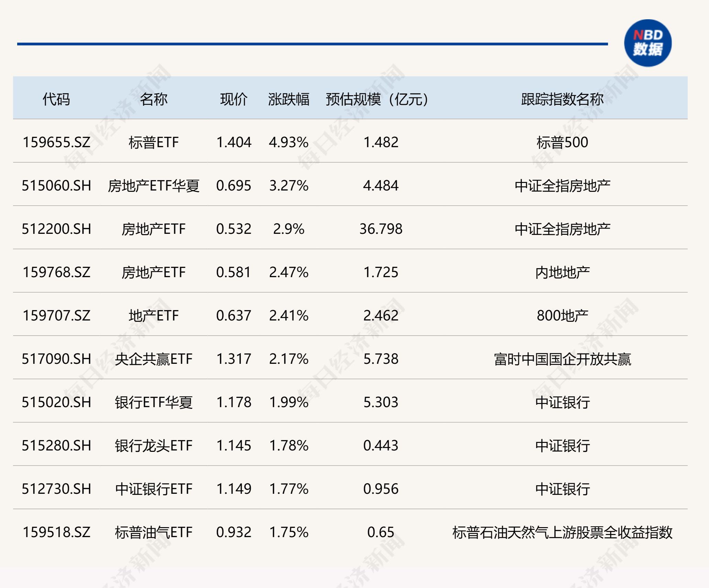
Task: Click the 跟踪指数名称 column header
Action: [563, 99]
